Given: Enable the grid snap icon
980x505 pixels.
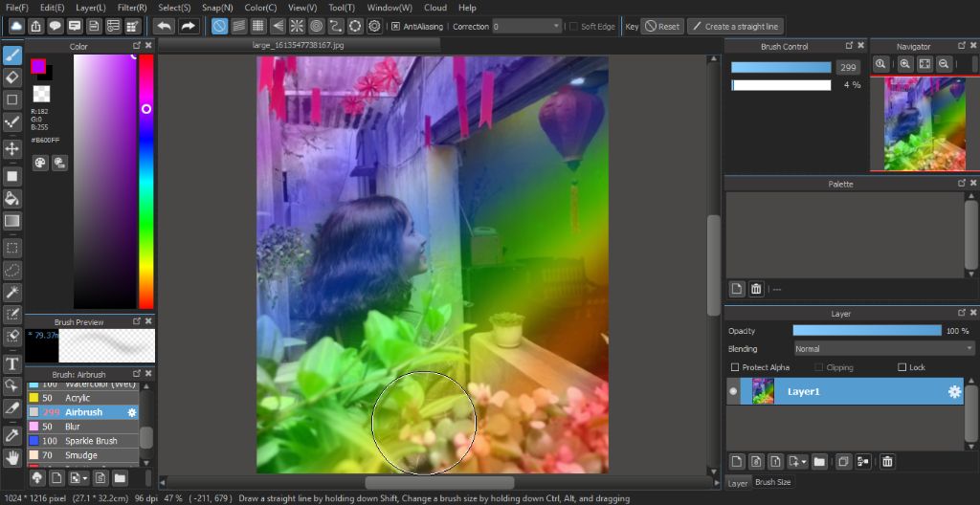Looking at the screenshot, I should tap(257, 26).
